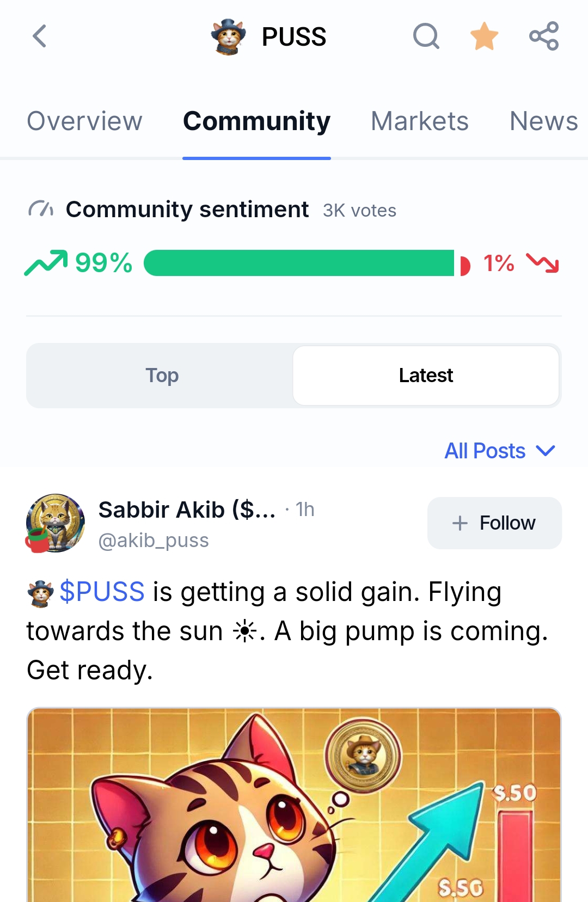Select the Latest posts toggle

click(x=426, y=376)
